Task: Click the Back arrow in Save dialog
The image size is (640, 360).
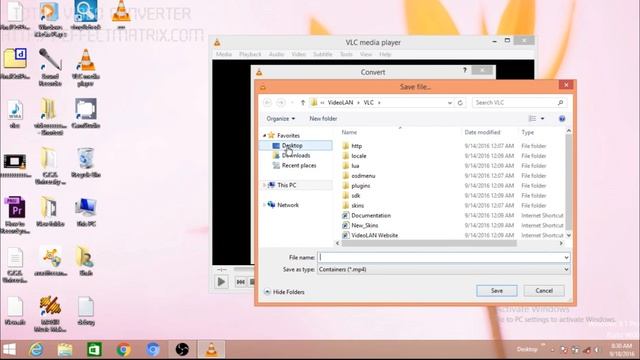Action: pyautogui.click(x=267, y=102)
